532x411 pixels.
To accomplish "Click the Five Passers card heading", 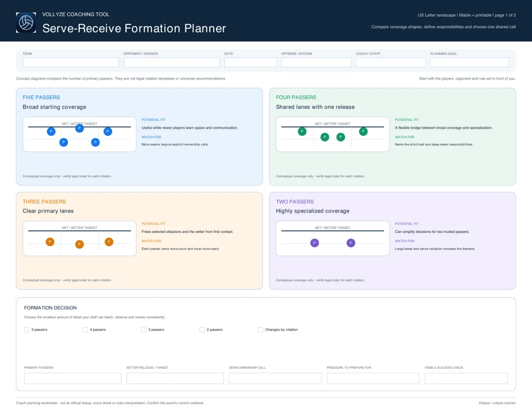I will [41, 98].
